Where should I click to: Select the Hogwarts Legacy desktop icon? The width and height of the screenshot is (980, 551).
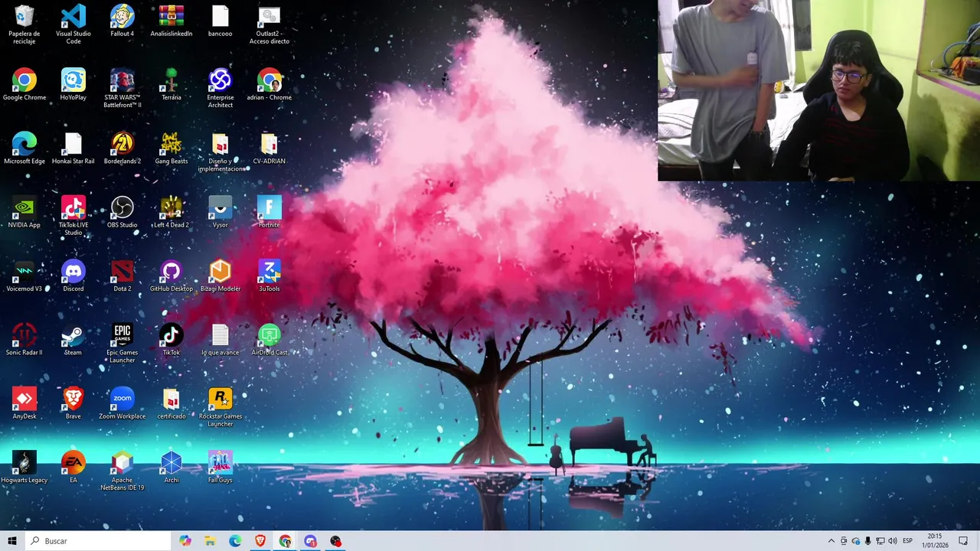[x=24, y=463]
